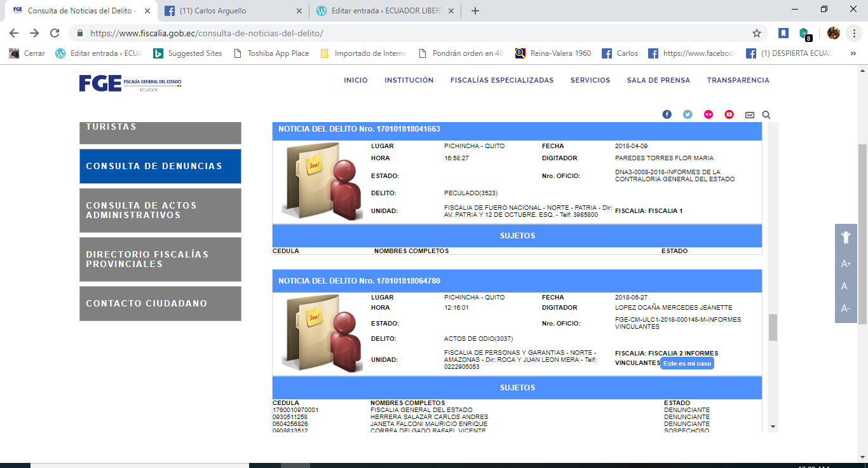Click the Flickr icon
This screenshot has height=468, width=868.
pos(707,114)
